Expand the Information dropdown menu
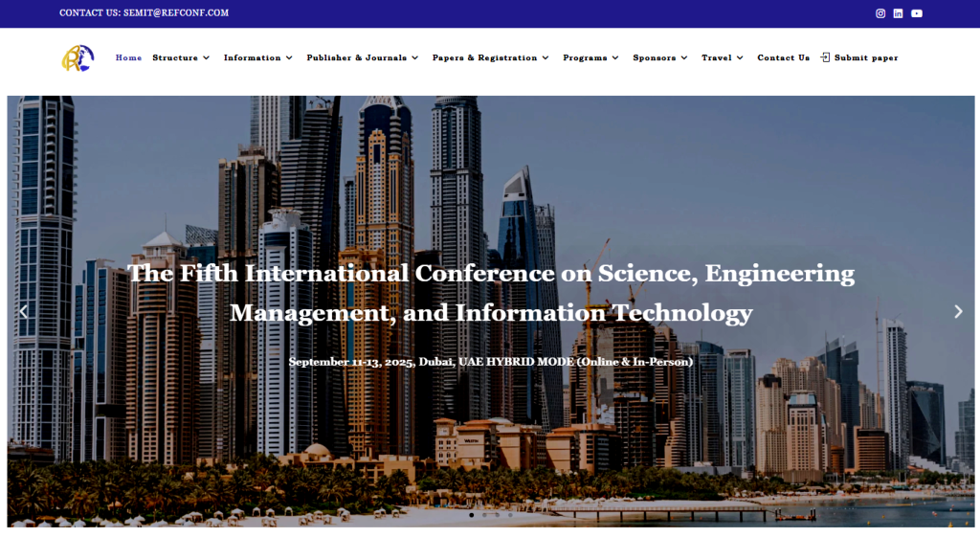Screen dimensions: 980x537 coord(258,58)
